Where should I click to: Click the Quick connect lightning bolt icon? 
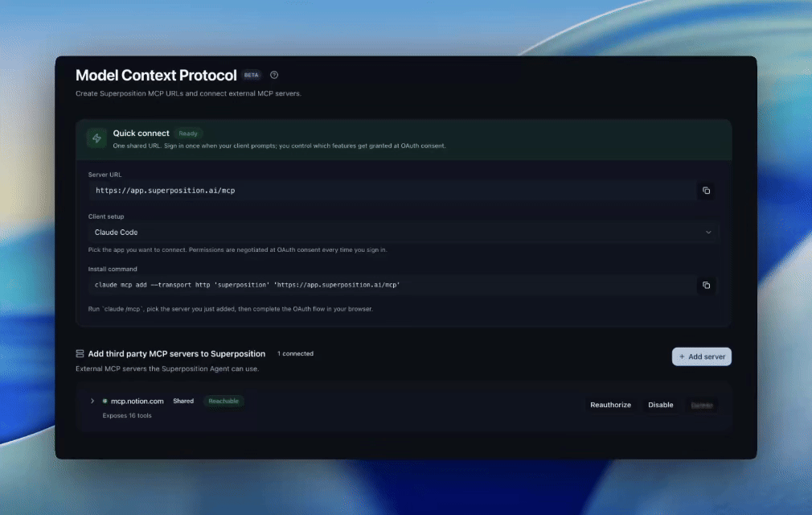(x=96, y=138)
